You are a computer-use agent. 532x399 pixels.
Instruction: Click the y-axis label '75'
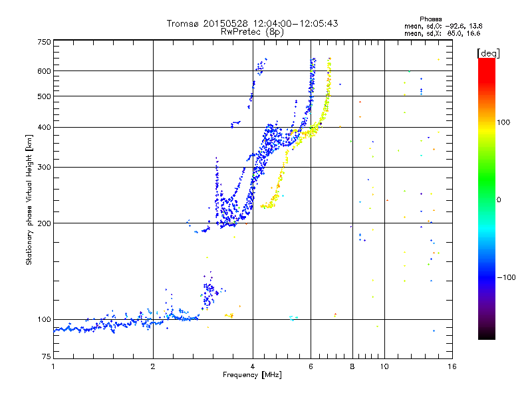pyautogui.click(x=47, y=356)
